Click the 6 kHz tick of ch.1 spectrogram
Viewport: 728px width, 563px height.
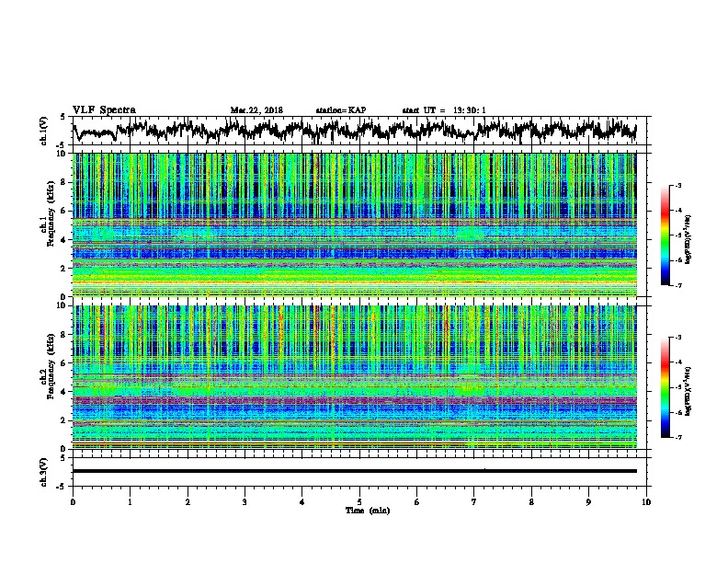coord(65,211)
